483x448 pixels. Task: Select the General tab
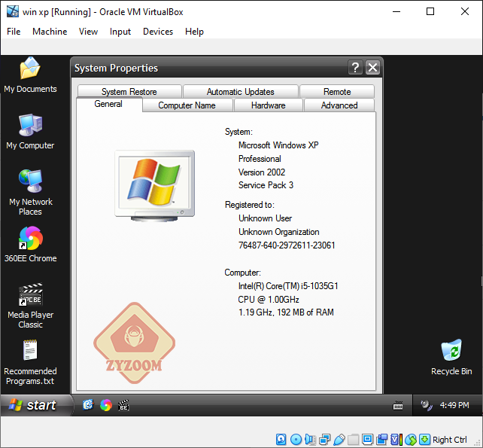[x=108, y=104]
